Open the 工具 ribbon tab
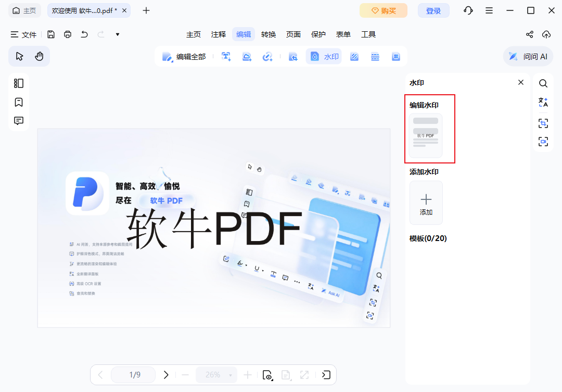The image size is (562, 392). point(368,34)
